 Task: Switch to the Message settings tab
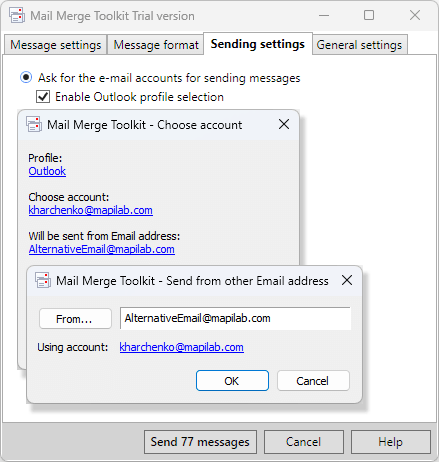[x=55, y=45]
